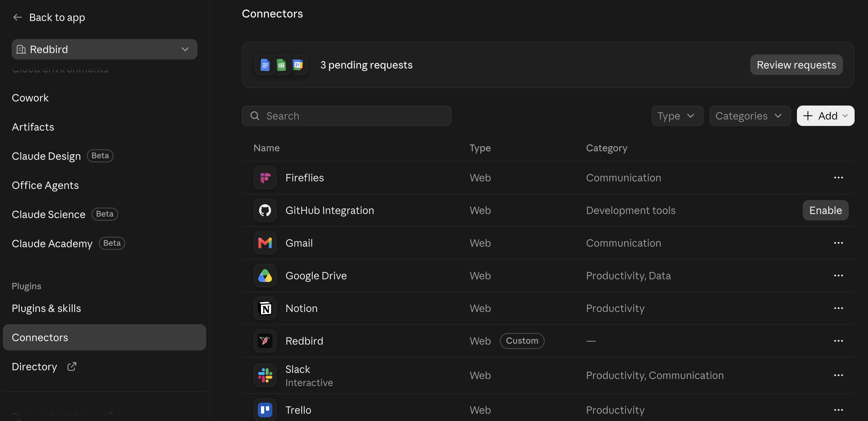Click the 3 pending requests text
Screen dimensions: 868x421
pos(366,65)
